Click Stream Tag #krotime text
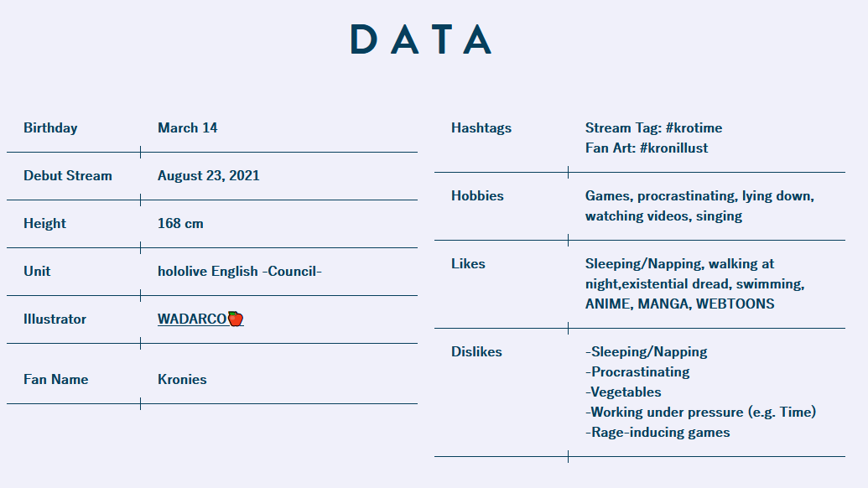Viewport: 868px width, 488px height. (x=654, y=127)
